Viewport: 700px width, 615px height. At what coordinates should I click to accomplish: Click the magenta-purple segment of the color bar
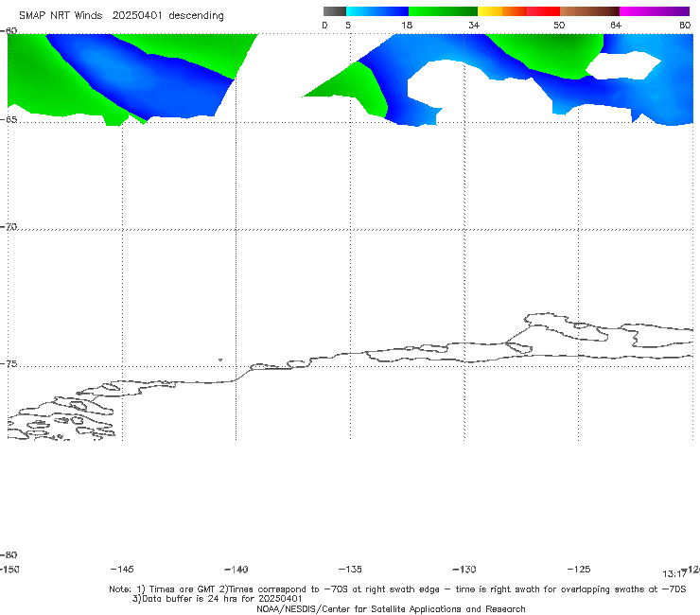tap(655, 11)
